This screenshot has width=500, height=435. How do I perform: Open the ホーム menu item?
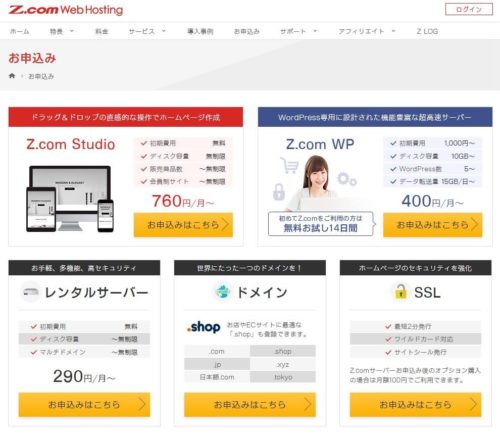(x=20, y=31)
